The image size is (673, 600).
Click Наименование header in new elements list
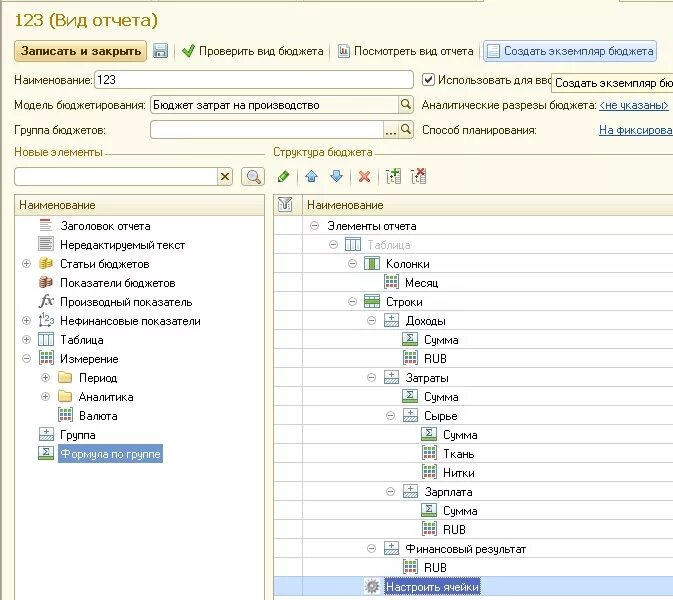(139, 205)
